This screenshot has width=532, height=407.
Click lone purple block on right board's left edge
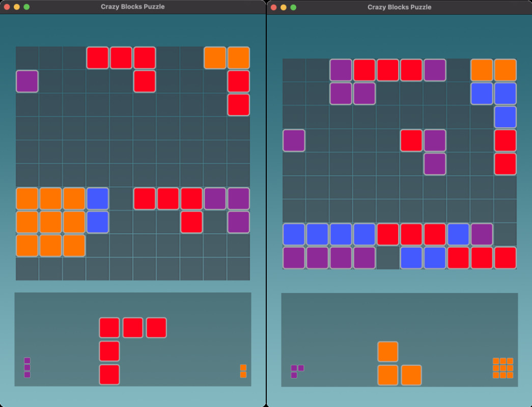pos(294,140)
